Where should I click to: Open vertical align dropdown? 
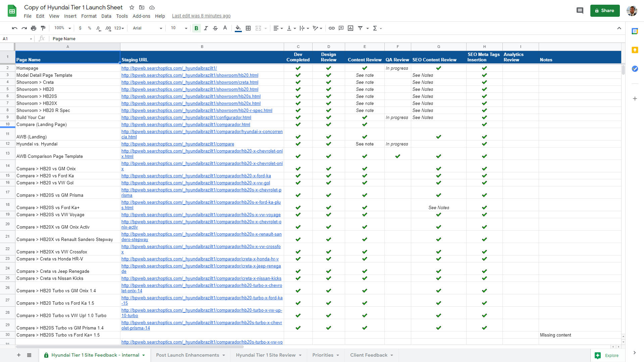click(291, 28)
